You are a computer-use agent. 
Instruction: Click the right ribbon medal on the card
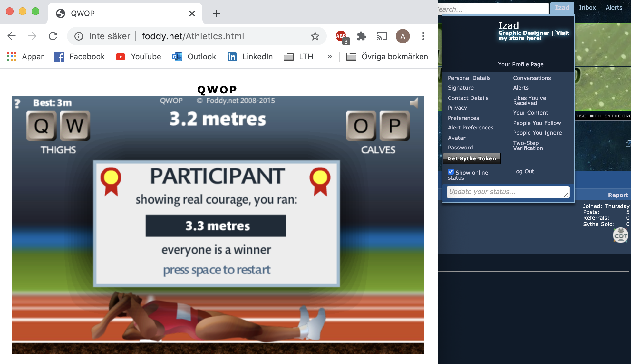(x=320, y=182)
